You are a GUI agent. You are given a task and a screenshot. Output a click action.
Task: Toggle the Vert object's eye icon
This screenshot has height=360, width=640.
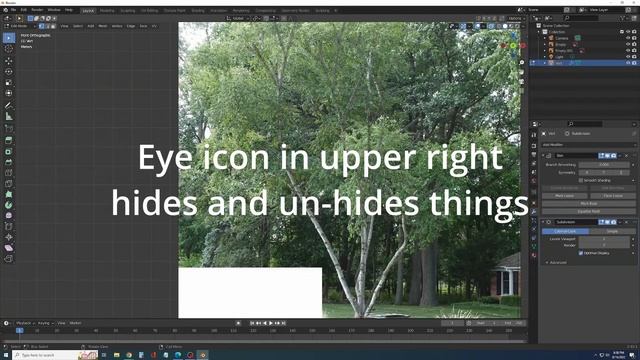(x=628, y=63)
